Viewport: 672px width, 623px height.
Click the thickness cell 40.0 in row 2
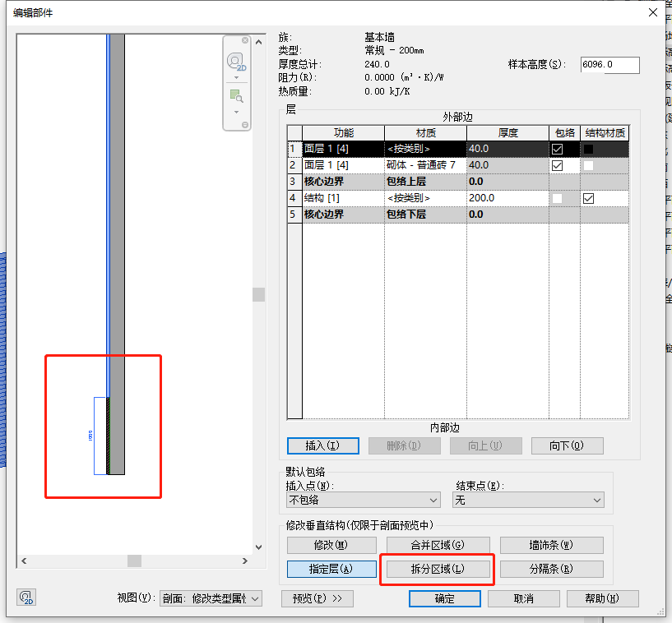point(507,165)
